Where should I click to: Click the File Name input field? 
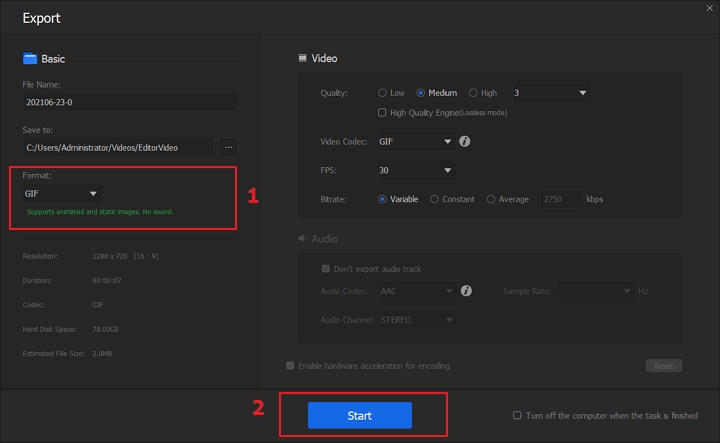pyautogui.click(x=130, y=102)
